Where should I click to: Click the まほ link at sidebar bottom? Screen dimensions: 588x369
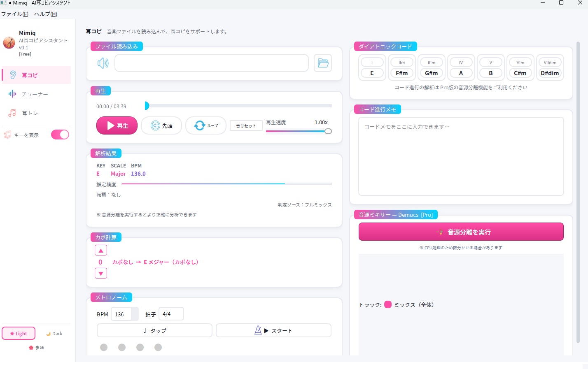point(36,348)
